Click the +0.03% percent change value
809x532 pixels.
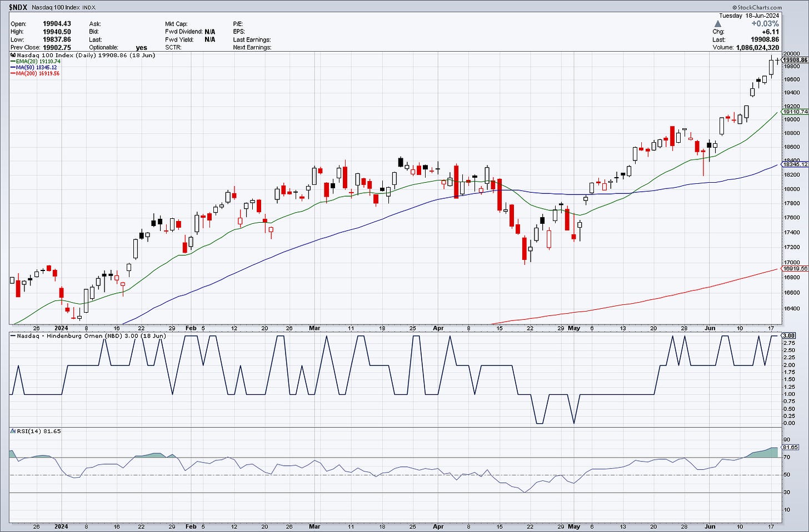(x=765, y=24)
